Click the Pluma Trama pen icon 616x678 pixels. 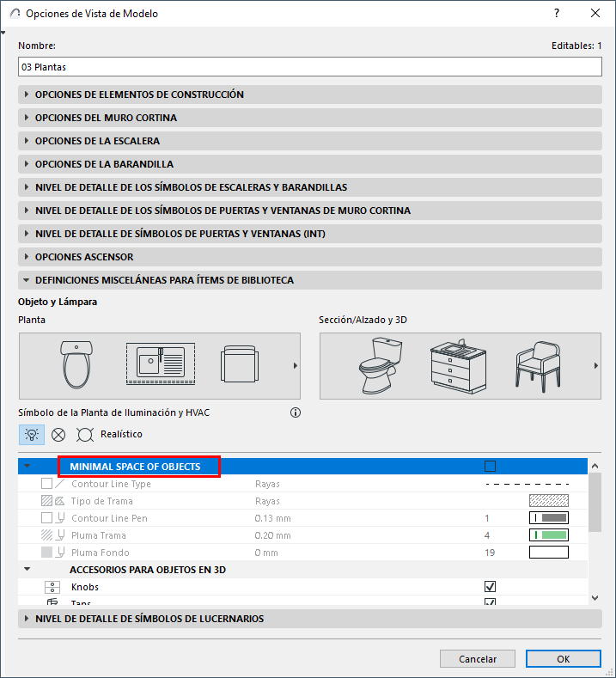click(x=61, y=535)
